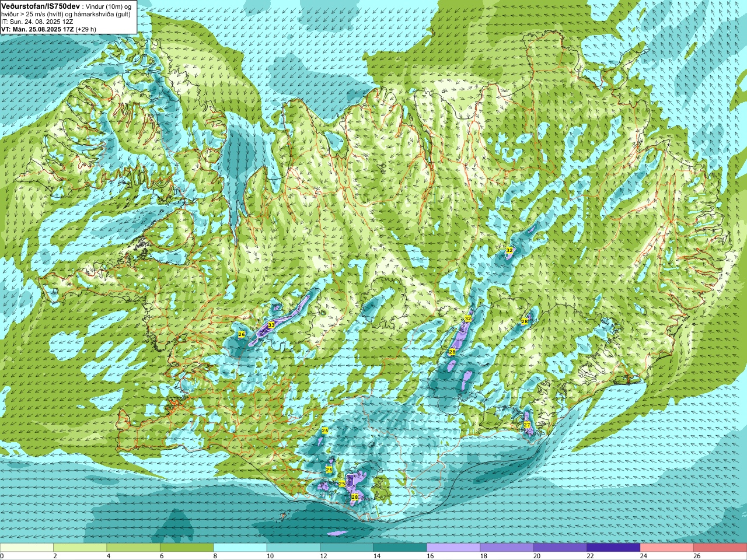Click the 14–16 m/s dark teal legend swatch
Screen dimensions: 747x560
pyautogui.click(x=400, y=548)
